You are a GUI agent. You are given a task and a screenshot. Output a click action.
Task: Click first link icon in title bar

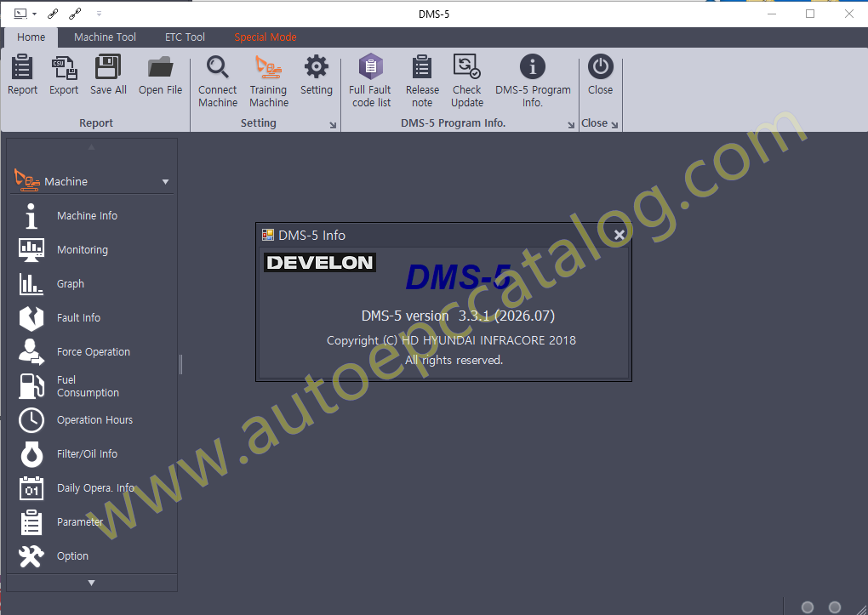point(53,14)
